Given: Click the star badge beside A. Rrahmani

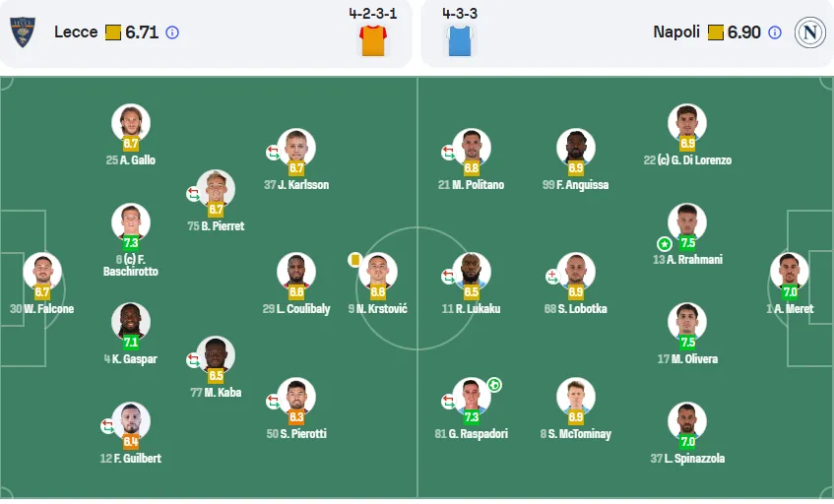Looking at the screenshot, I should click(x=664, y=244).
